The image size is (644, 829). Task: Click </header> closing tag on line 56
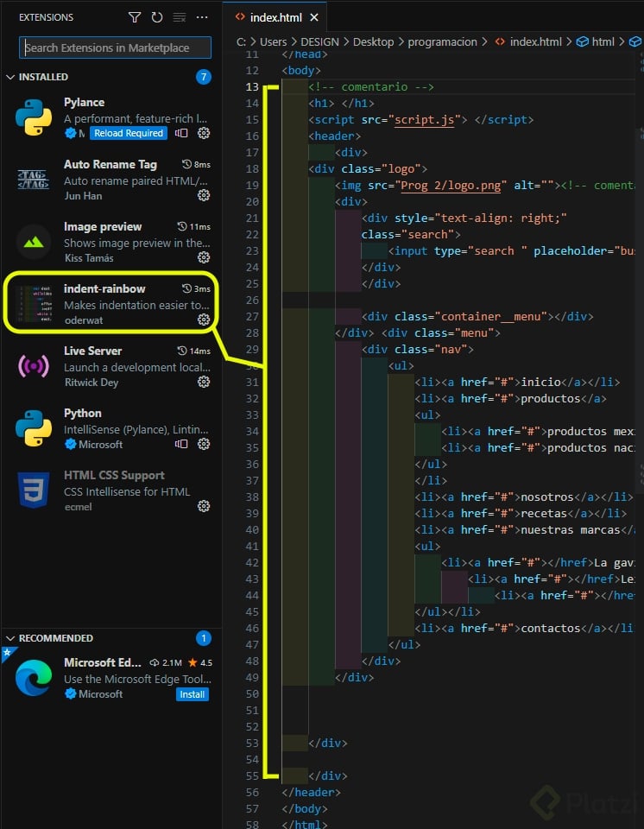(x=312, y=792)
